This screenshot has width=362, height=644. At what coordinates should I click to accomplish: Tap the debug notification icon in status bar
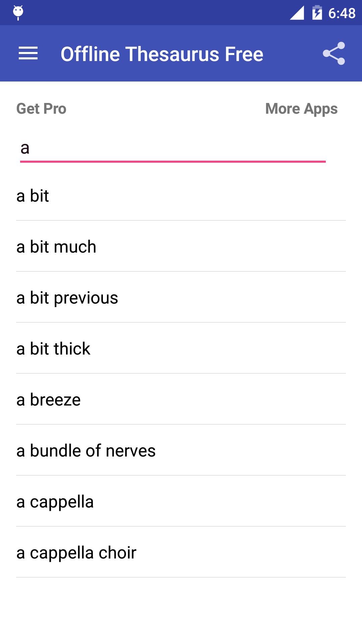pyautogui.click(x=18, y=13)
